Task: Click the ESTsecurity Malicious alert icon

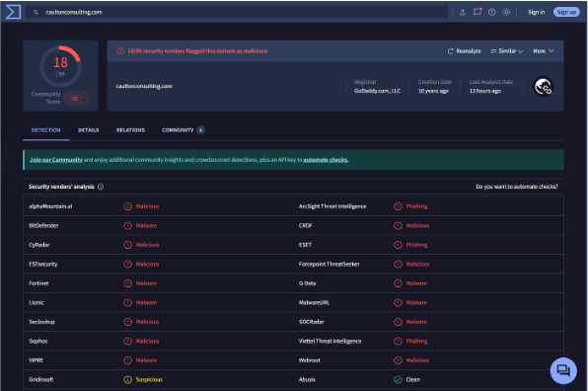Action: pos(128,265)
